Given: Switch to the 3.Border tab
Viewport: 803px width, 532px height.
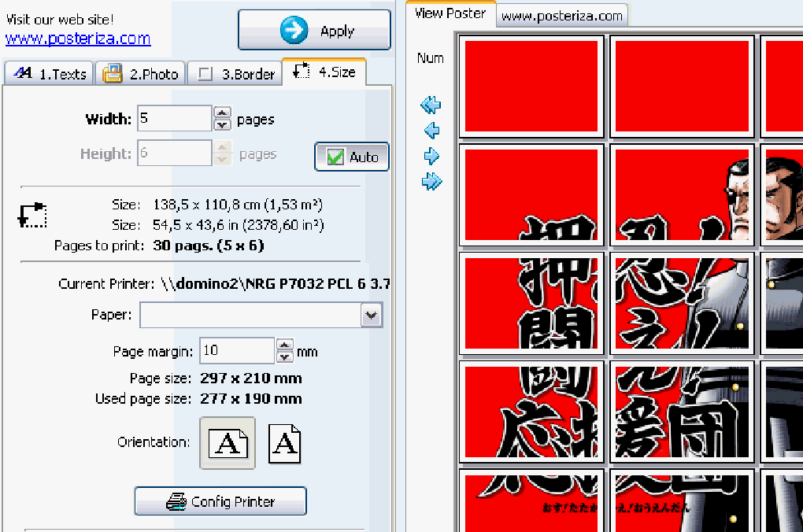Looking at the screenshot, I should click(x=235, y=73).
